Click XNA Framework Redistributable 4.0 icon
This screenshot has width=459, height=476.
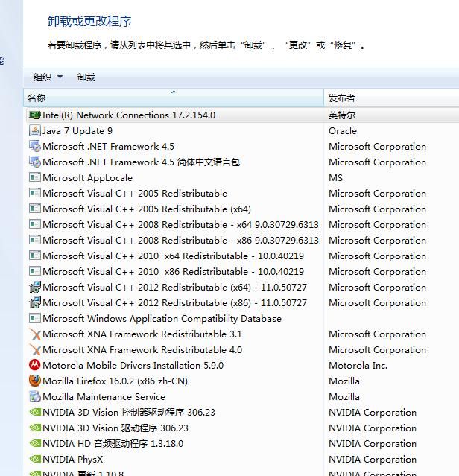[x=34, y=349]
